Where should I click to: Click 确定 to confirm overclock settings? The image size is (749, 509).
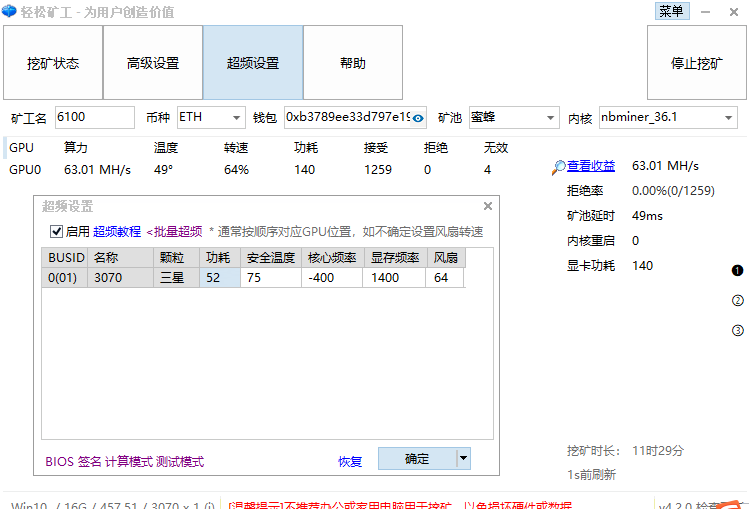click(x=417, y=458)
